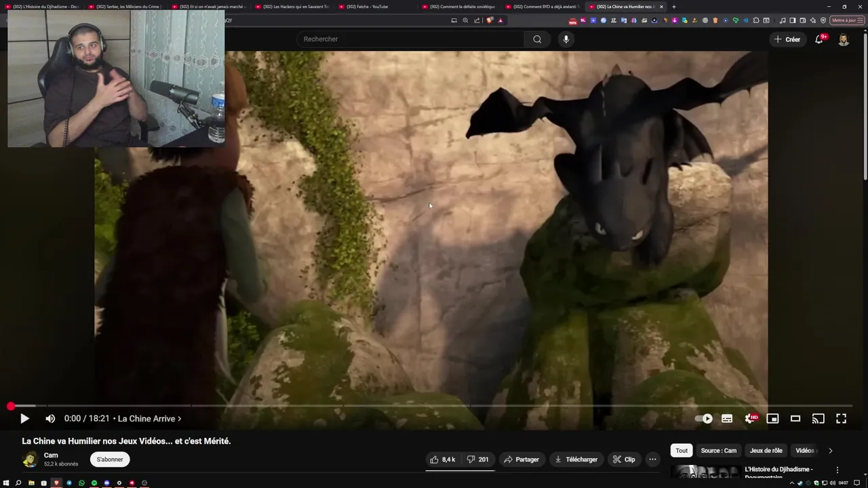Toggle the autoplay switch in player controls
This screenshot has height=488, width=868.
[x=704, y=419]
